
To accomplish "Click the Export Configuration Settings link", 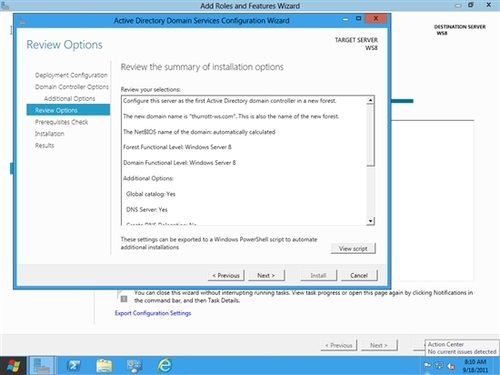I will point(153,313).
